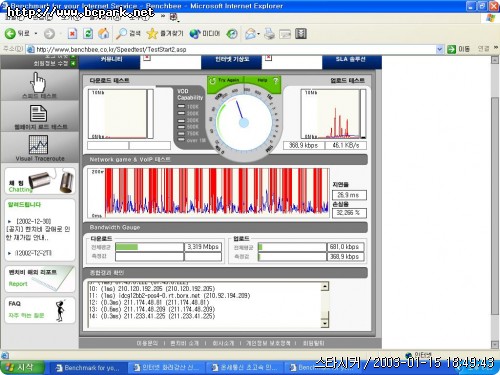Click the Refresh page icon

pyautogui.click(x=88, y=33)
